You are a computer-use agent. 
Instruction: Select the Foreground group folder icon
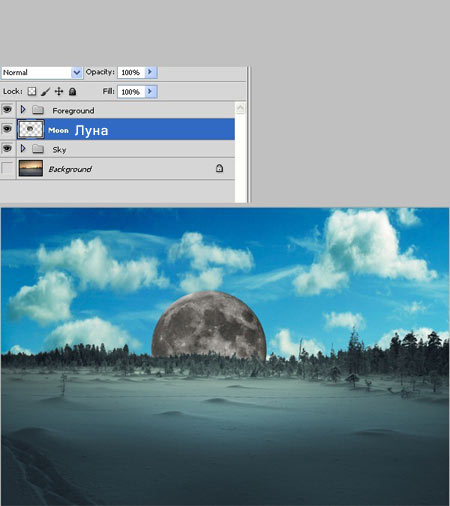(38, 110)
